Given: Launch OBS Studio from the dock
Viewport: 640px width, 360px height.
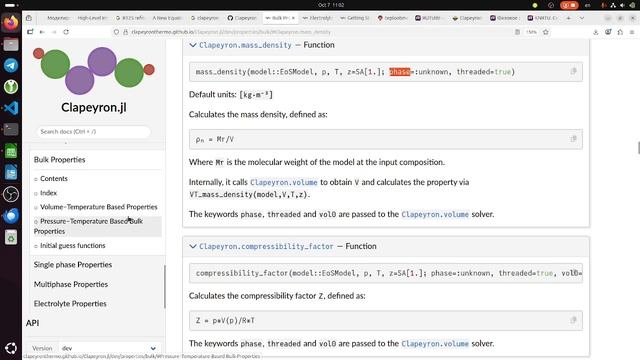Looking at the screenshot, I should (11, 194).
